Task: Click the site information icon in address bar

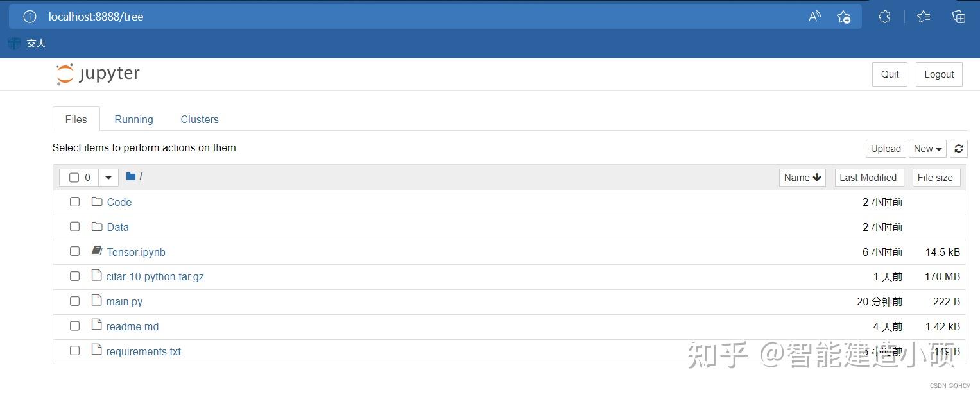Action: (x=30, y=17)
